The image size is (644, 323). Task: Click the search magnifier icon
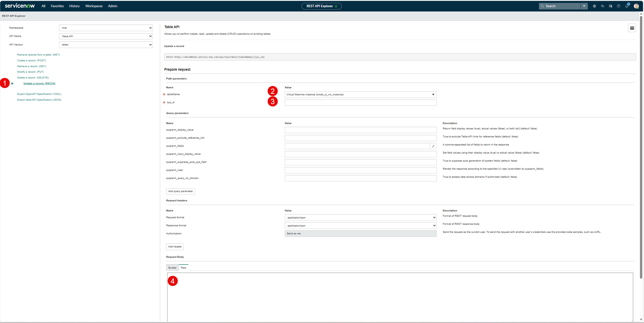tap(542, 6)
